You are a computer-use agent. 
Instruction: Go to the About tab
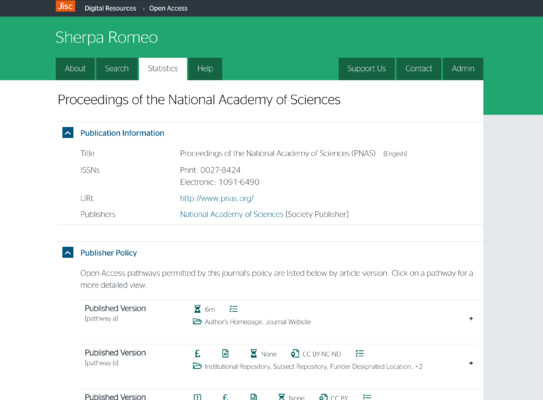[x=75, y=69]
